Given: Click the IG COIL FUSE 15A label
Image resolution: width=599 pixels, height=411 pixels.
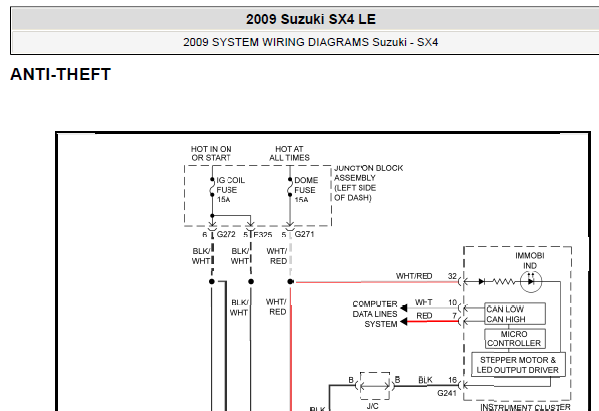Looking at the screenshot, I should click(x=230, y=189).
